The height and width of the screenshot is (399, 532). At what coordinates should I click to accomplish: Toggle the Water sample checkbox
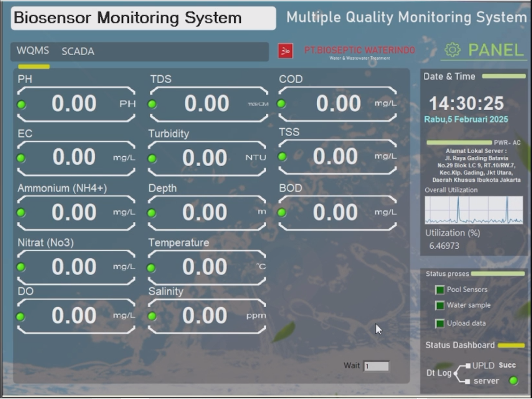coord(439,306)
